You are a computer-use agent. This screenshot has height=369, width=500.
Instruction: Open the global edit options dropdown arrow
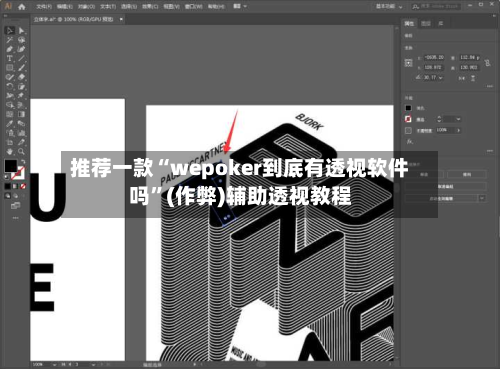coord(482,198)
